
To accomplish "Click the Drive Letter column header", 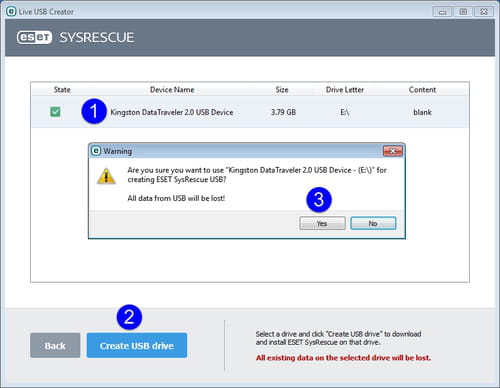I will (x=345, y=90).
